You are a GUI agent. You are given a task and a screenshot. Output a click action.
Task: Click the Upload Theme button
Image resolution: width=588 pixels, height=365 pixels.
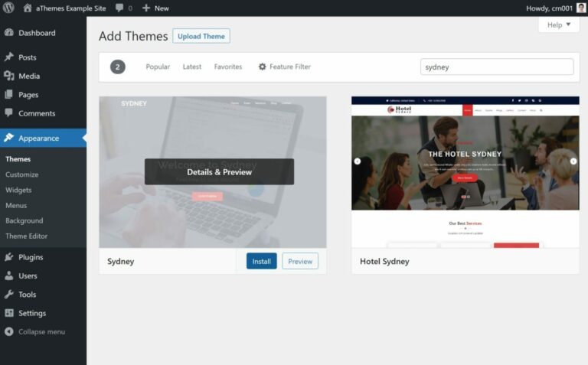[x=201, y=36]
